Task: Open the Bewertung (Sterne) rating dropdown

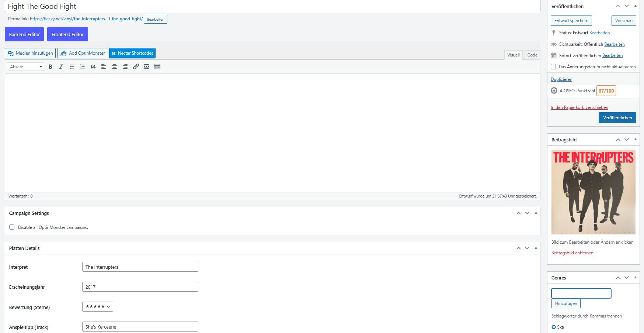Action: [98, 307]
